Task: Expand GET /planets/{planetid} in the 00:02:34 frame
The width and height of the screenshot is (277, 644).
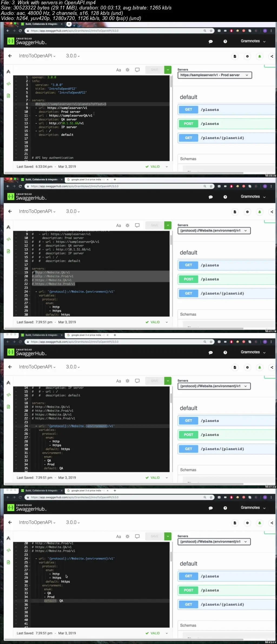Action: click(x=226, y=605)
